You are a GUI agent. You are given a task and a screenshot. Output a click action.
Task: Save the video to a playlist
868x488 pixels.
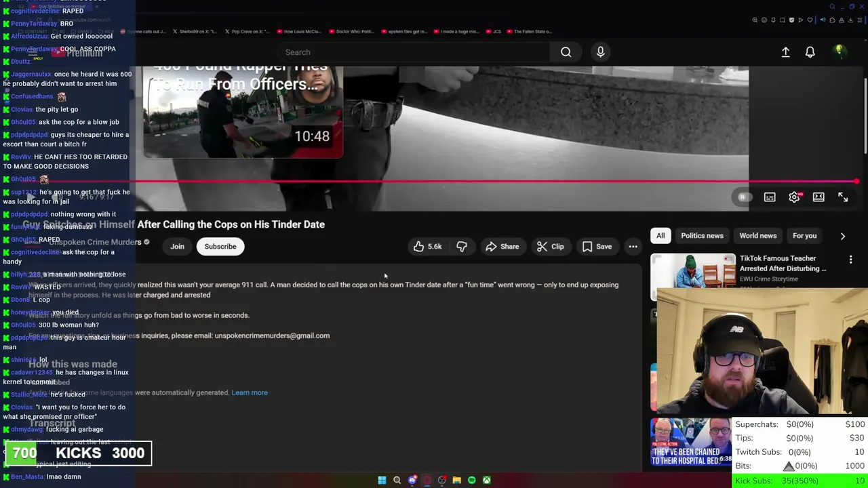tap(597, 247)
